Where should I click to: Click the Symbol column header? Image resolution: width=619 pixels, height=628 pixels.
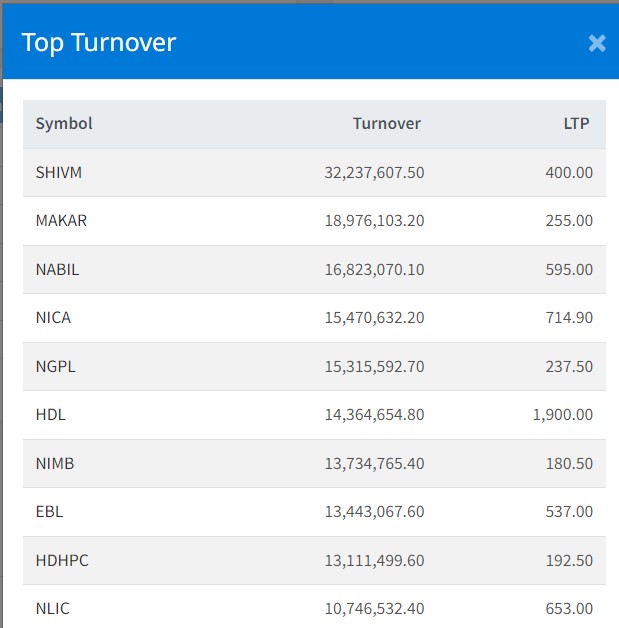point(64,124)
